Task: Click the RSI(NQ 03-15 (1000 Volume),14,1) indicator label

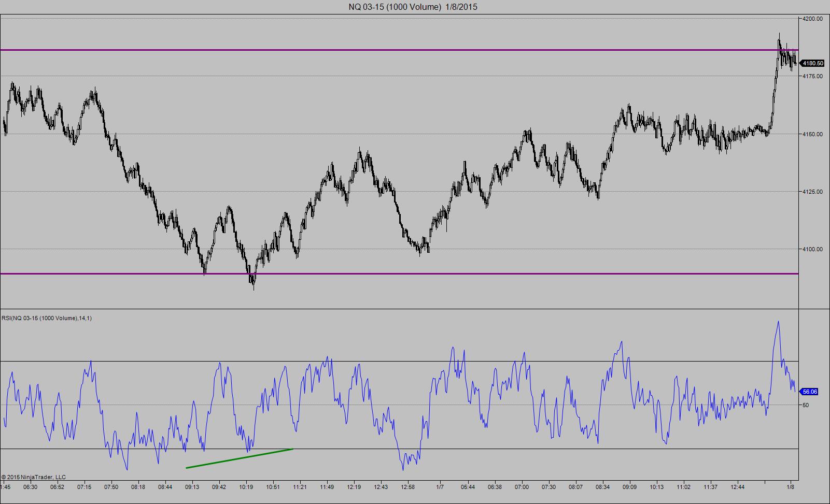Action: tap(47, 318)
